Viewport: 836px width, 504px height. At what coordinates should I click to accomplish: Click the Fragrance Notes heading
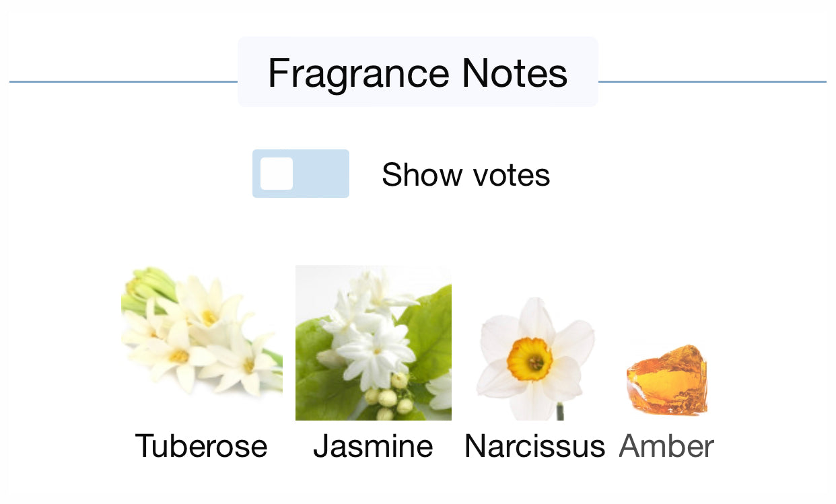coord(417,72)
